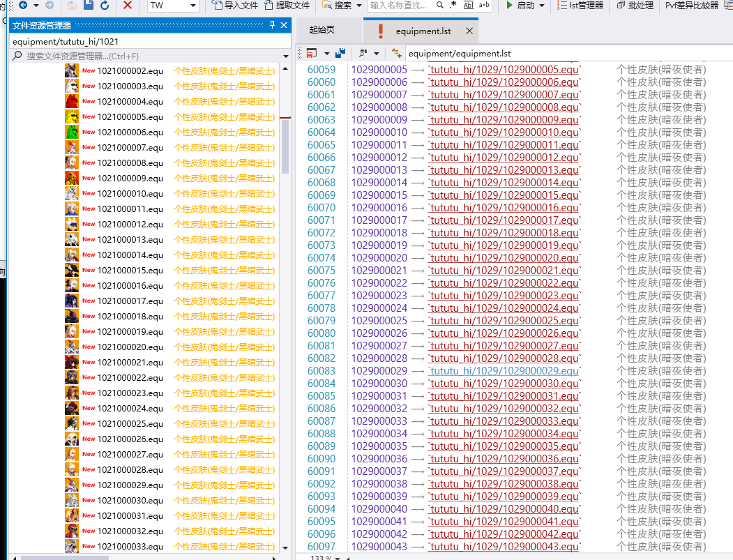The height and width of the screenshot is (560, 733).
Task: Click the back navigation arrow icon
Action: [x=22, y=6]
